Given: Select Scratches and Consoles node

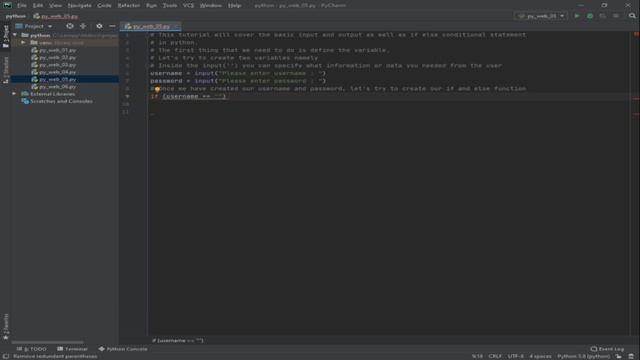Looking at the screenshot, I should pyautogui.click(x=57, y=101).
